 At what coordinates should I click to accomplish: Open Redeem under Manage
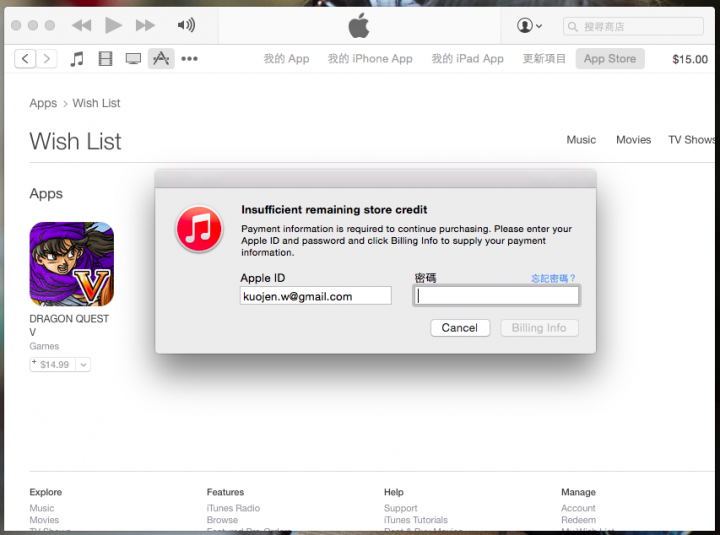(x=579, y=520)
